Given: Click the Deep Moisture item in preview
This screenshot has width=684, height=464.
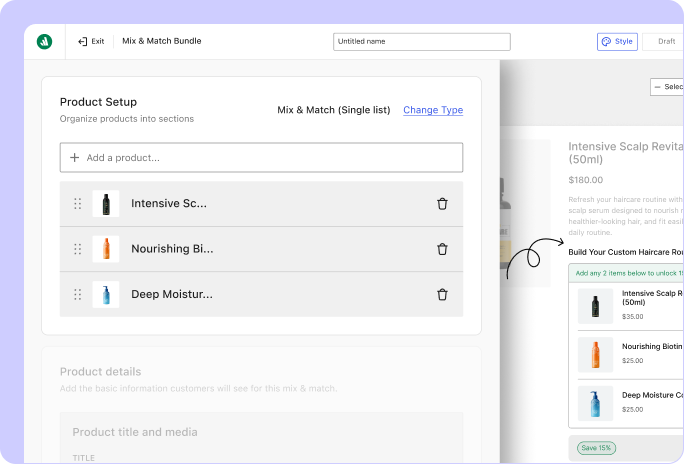Looking at the screenshot, I should click(653, 395).
